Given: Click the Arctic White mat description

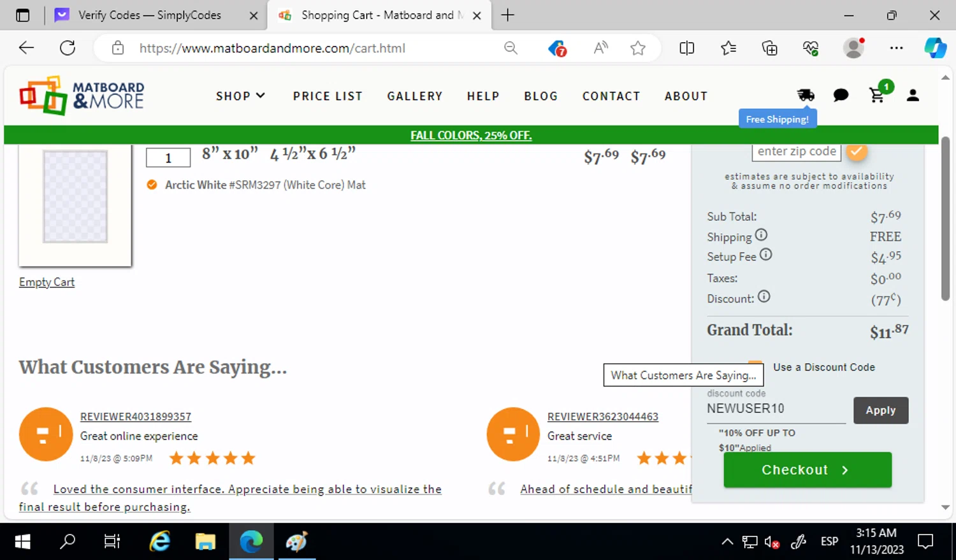Looking at the screenshot, I should pyautogui.click(x=265, y=185).
